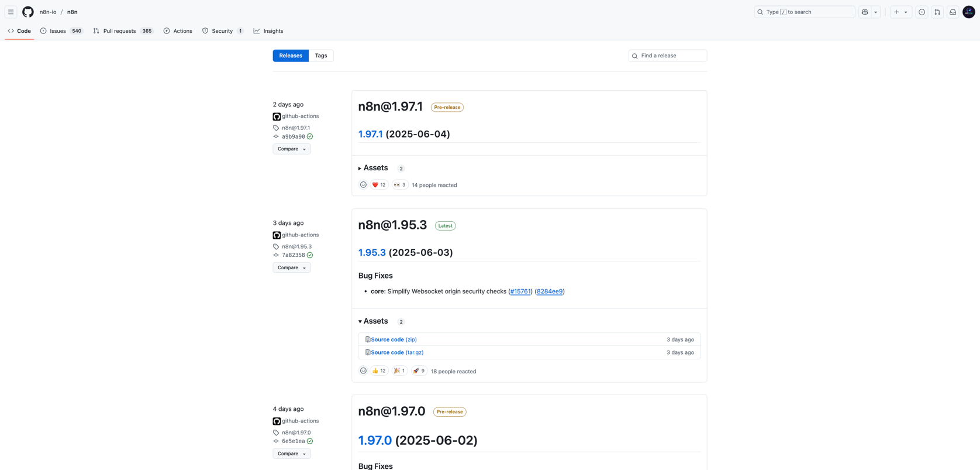Open the Copilot chat icon

(x=865, y=12)
